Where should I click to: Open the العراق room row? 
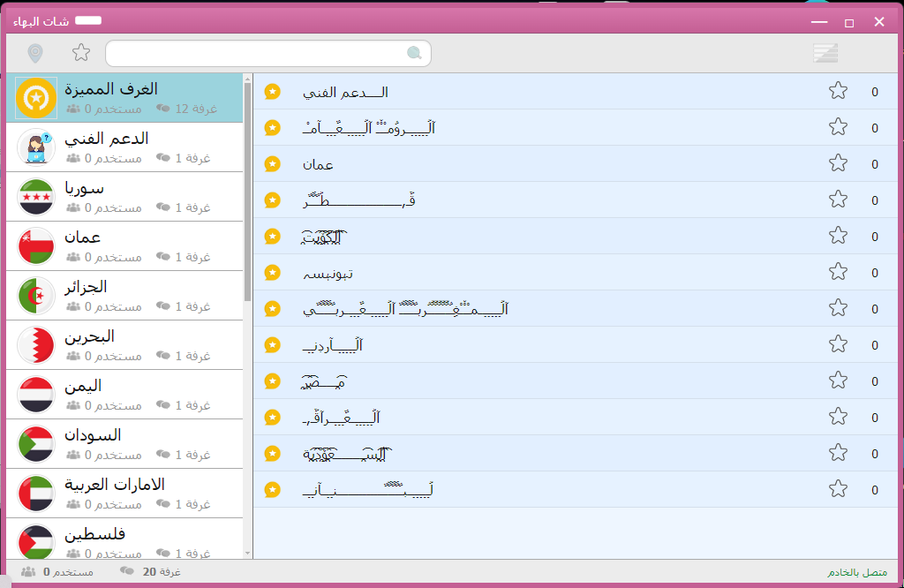click(576, 417)
